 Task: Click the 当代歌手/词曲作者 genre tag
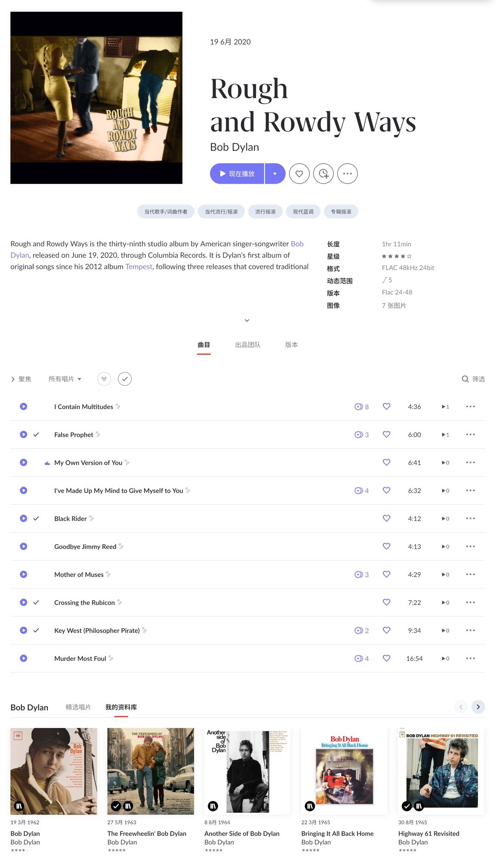[166, 211]
